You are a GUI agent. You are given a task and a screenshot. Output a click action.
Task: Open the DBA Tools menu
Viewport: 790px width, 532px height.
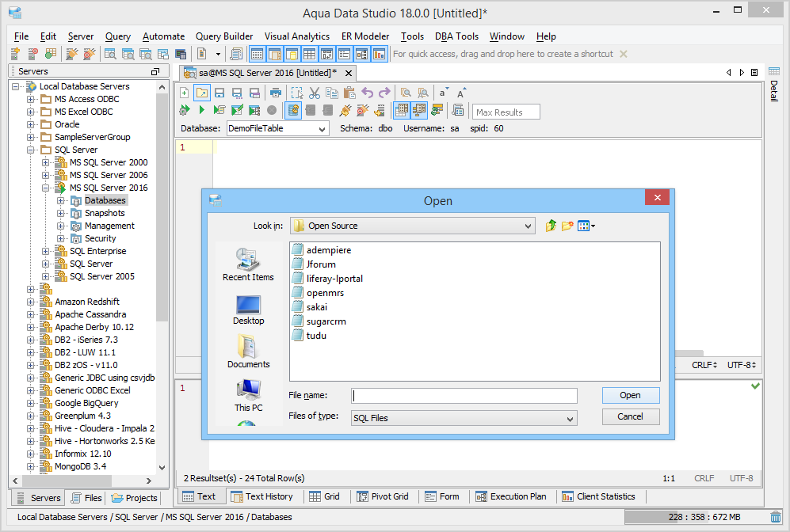point(456,36)
